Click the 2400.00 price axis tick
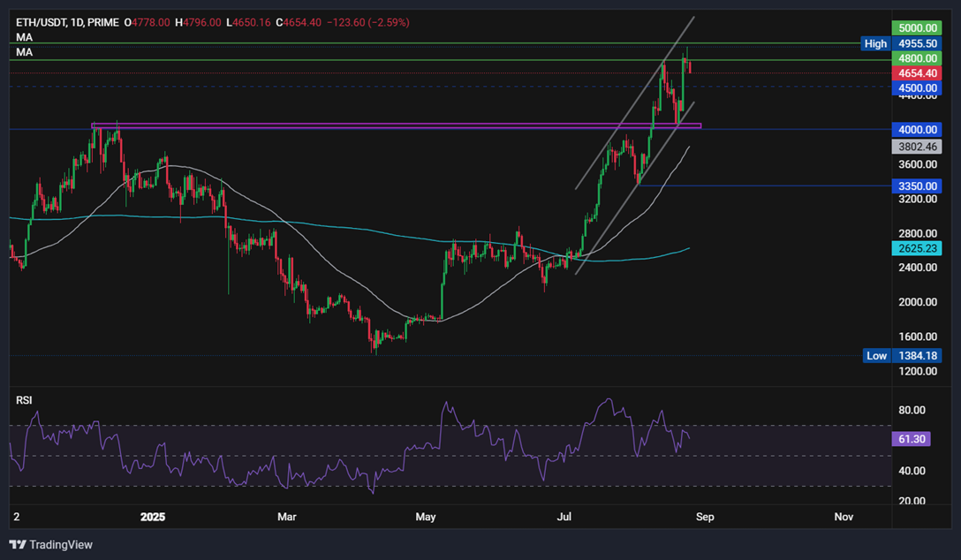This screenshot has height=560, width=961. tap(918, 267)
